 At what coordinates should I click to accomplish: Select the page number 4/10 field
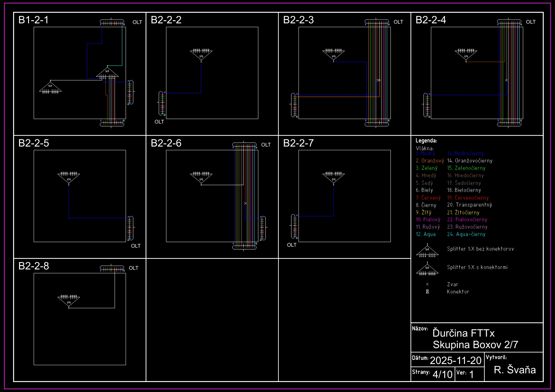[x=442, y=374]
